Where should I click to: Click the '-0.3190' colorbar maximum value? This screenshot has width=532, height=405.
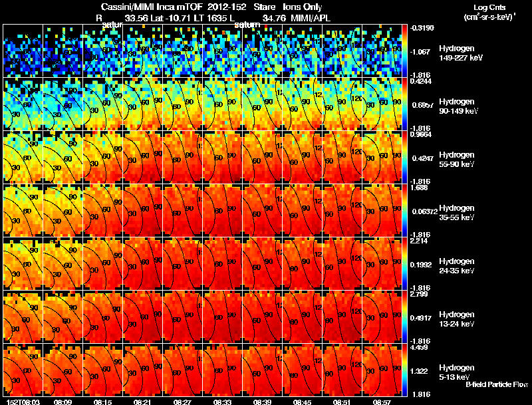[422, 28]
